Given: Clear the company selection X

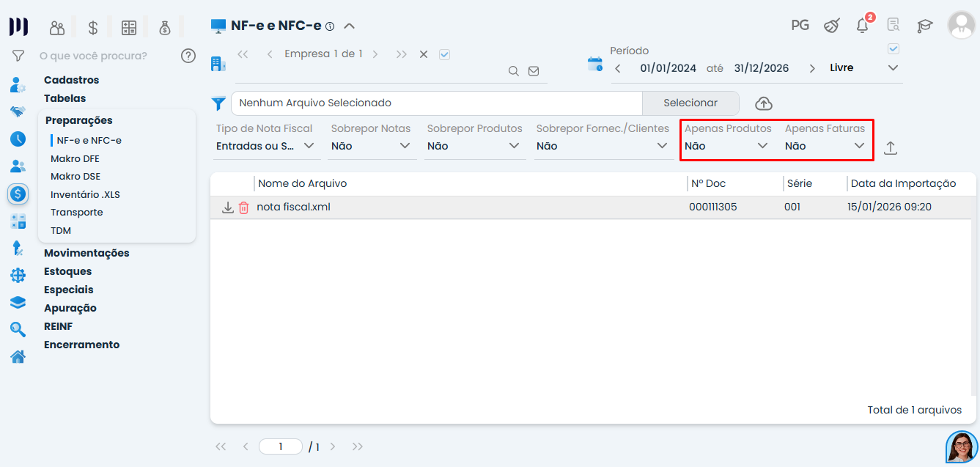Looking at the screenshot, I should 424,54.
